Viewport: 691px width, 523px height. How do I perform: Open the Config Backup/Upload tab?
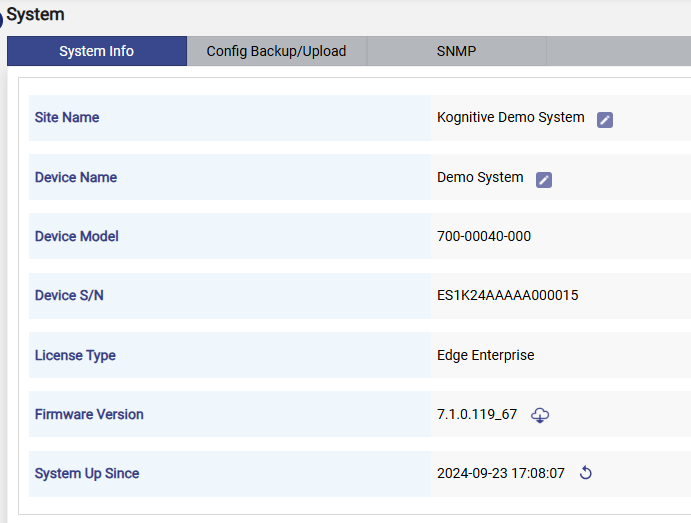pos(276,51)
